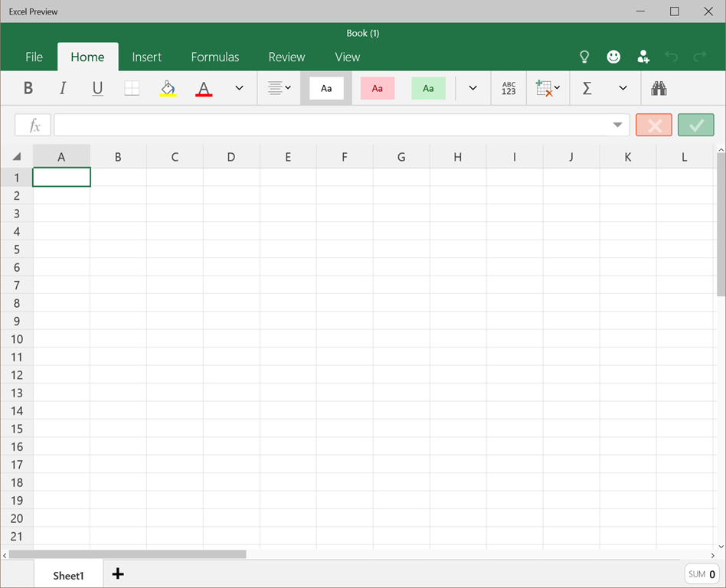Add a new sheet with the plus
This screenshot has height=588, width=726.
[x=118, y=574]
